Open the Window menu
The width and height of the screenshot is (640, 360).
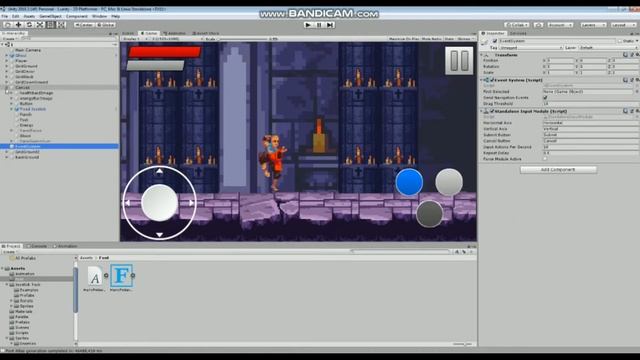pos(99,16)
